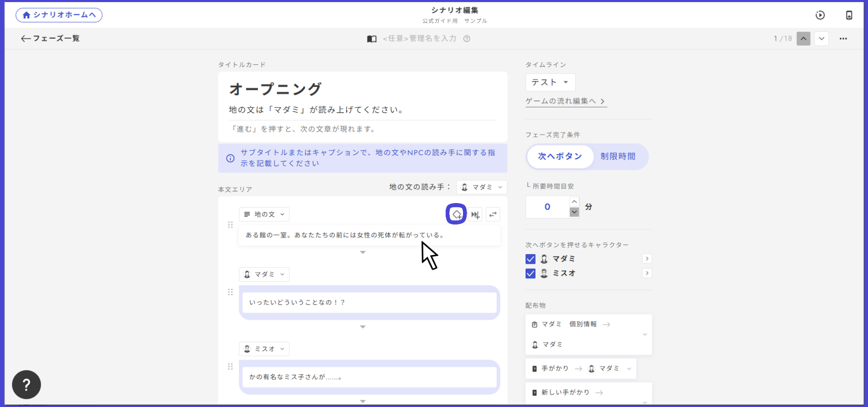The width and height of the screenshot is (868, 407).
Task: Uncheck the ミスオ character checkbox
Action: pyautogui.click(x=530, y=273)
